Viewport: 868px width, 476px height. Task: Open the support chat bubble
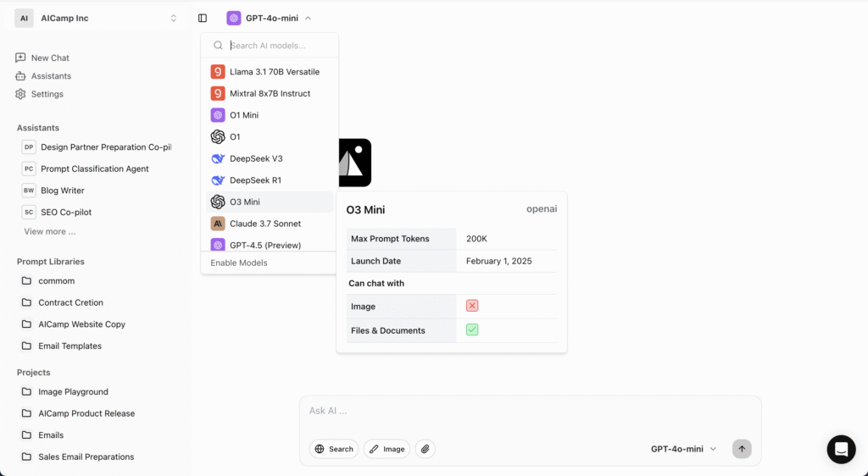point(841,449)
